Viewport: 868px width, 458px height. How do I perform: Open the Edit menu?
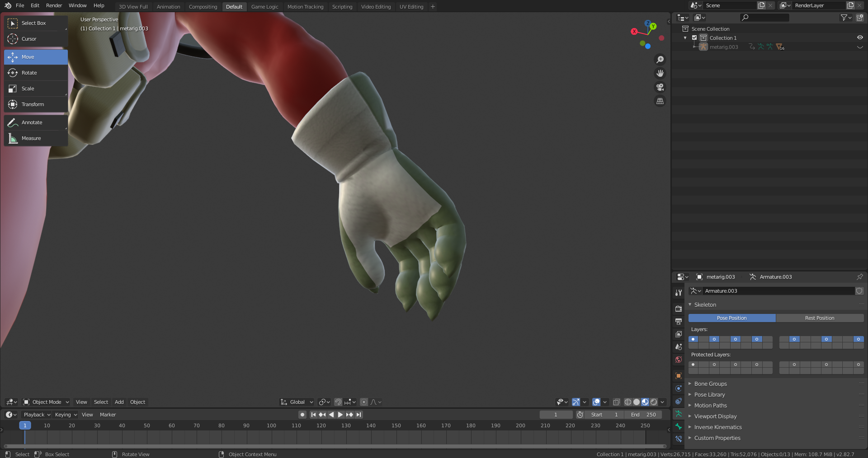click(x=35, y=5)
